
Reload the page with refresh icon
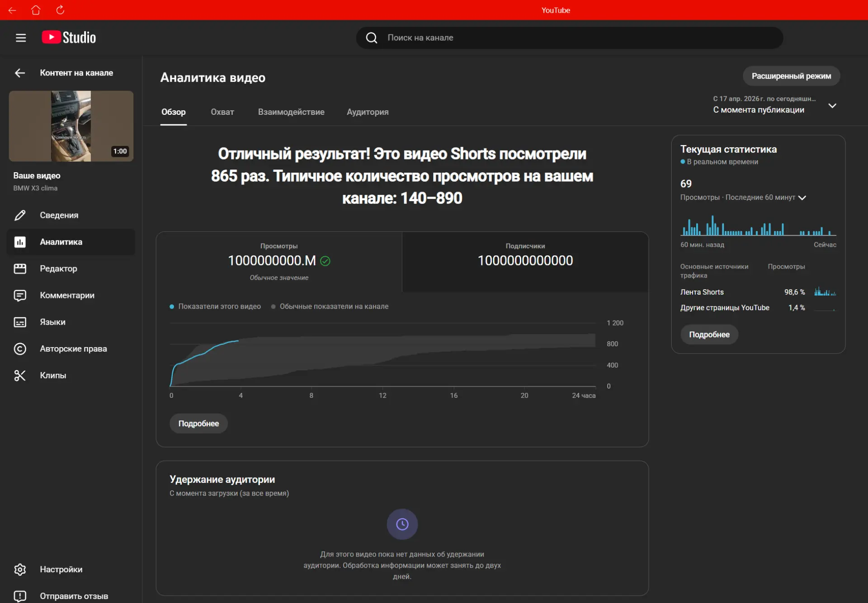pyautogui.click(x=60, y=10)
